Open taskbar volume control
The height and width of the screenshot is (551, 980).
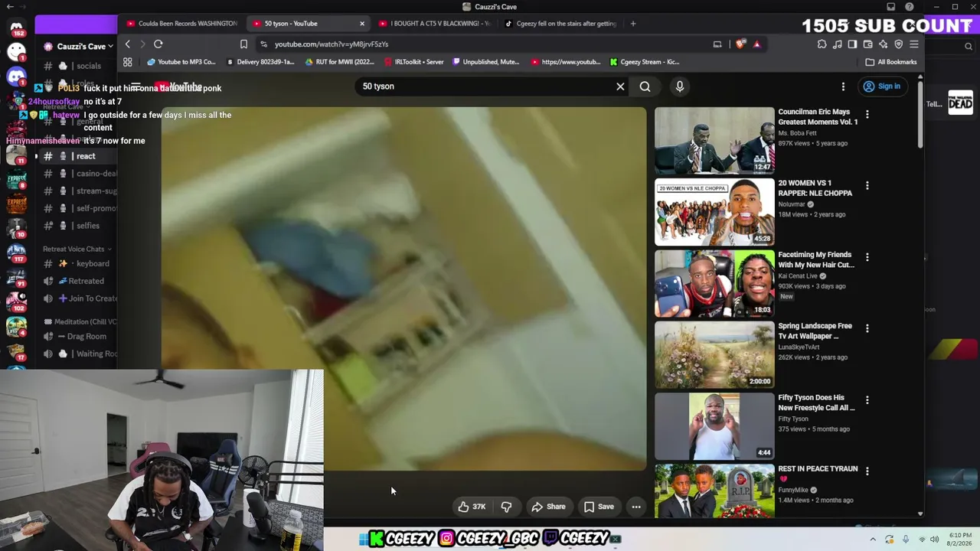(934, 540)
